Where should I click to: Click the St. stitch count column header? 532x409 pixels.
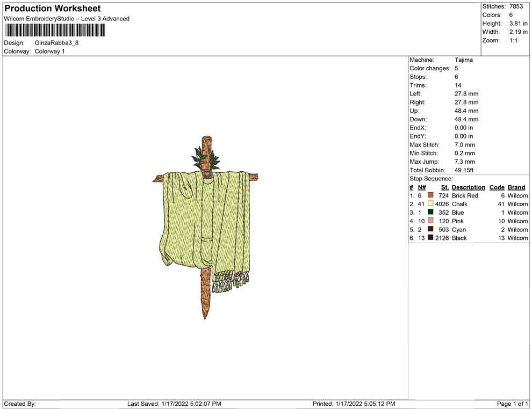click(444, 187)
